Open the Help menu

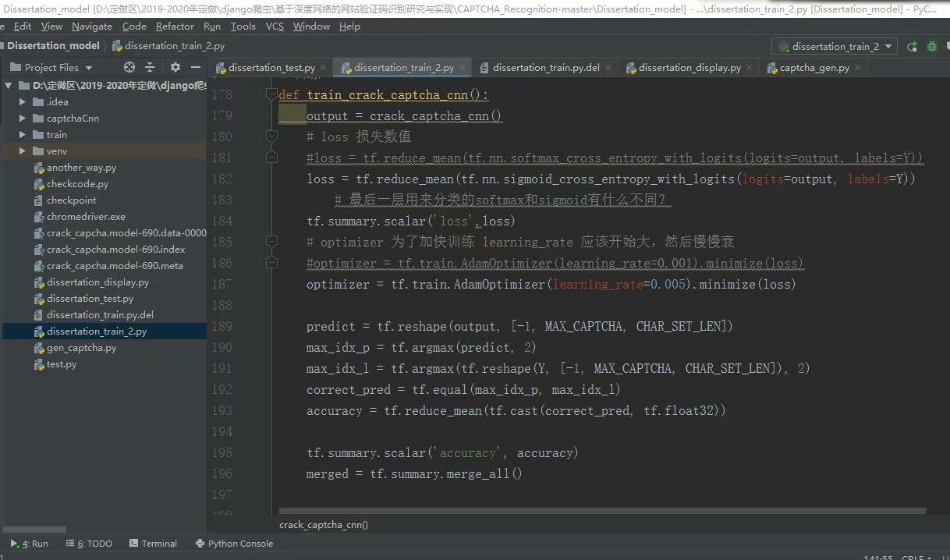(349, 27)
